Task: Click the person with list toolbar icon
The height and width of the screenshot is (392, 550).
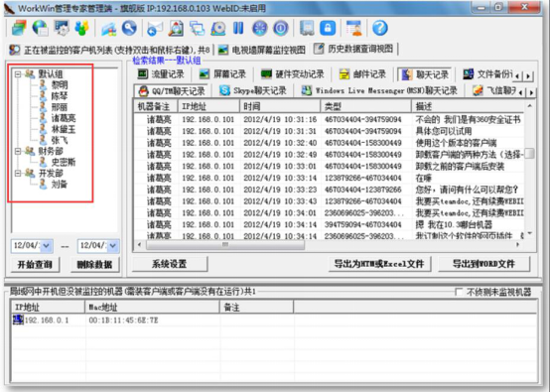Action: pos(353,28)
